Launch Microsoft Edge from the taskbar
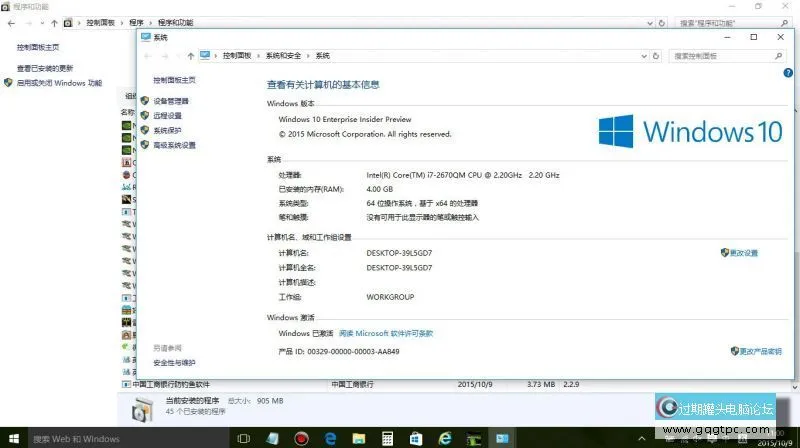The image size is (800, 448). click(x=330, y=438)
